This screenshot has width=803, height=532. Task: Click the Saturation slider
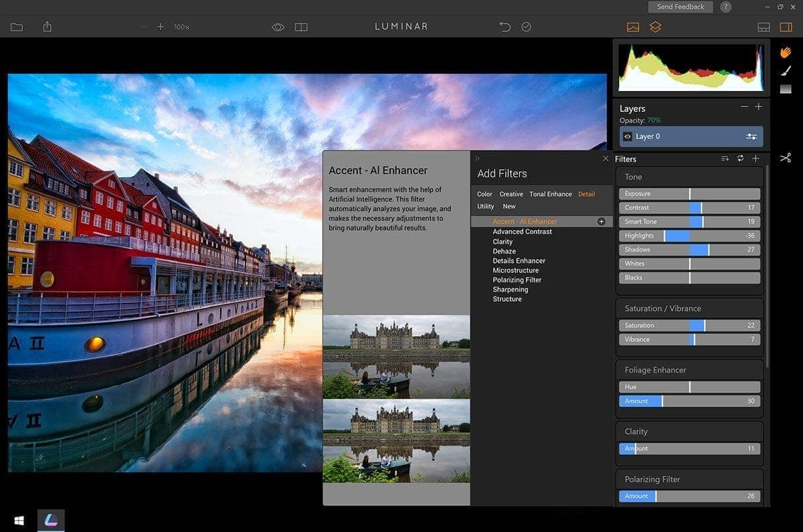point(689,325)
